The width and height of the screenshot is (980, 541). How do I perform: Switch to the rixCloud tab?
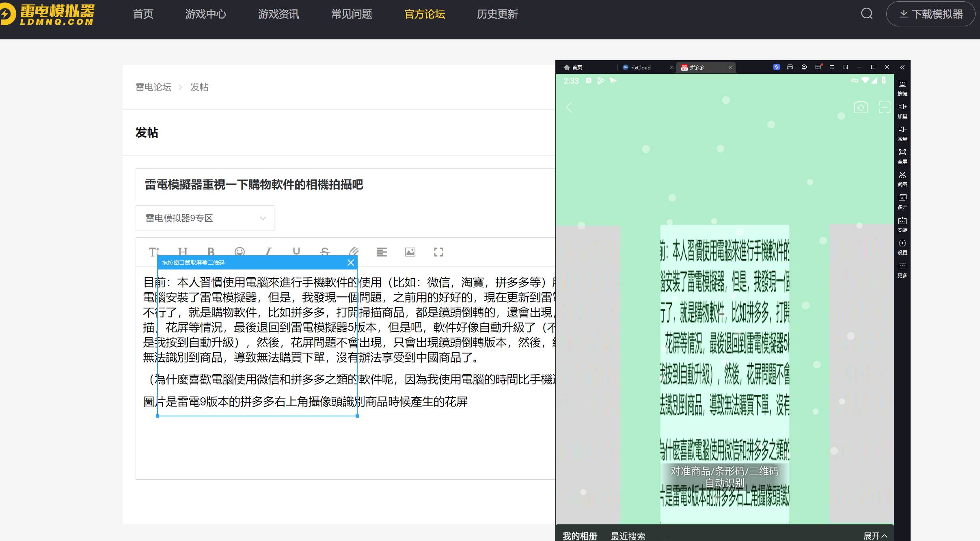point(641,67)
